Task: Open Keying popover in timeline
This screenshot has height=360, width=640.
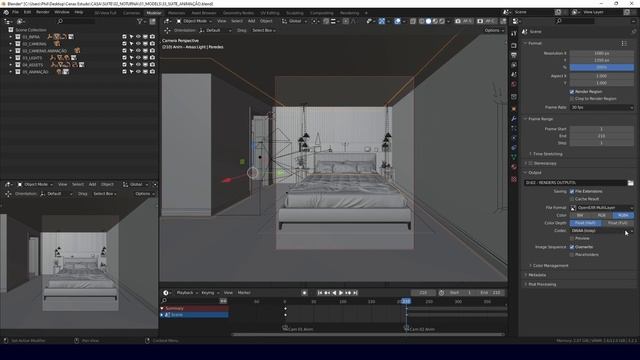Action: 210,293
